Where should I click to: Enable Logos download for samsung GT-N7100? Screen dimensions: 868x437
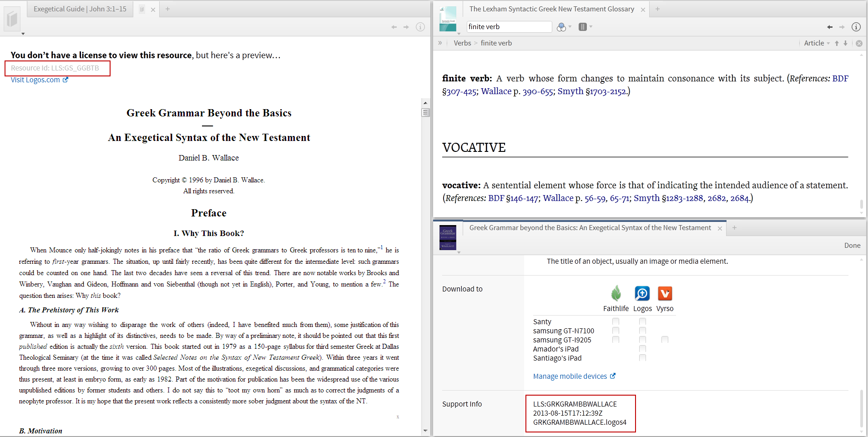(x=642, y=331)
